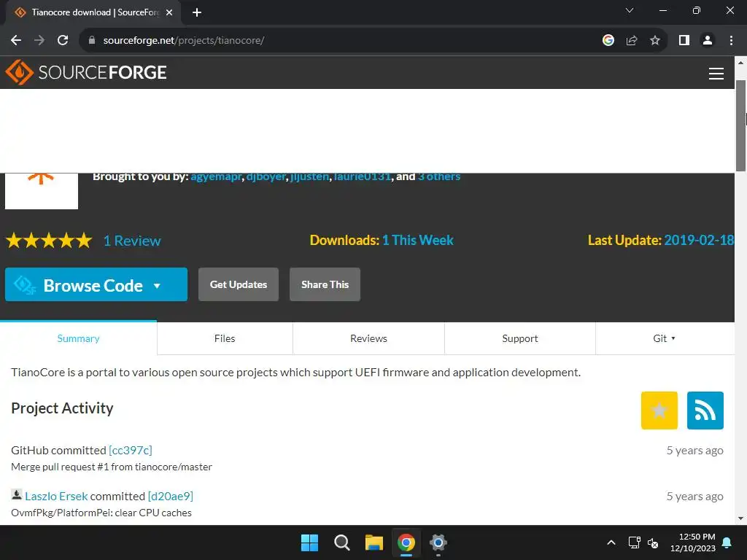
Task: Open Settings app from taskbar
Action: pyautogui.click(x=438, y=542)
